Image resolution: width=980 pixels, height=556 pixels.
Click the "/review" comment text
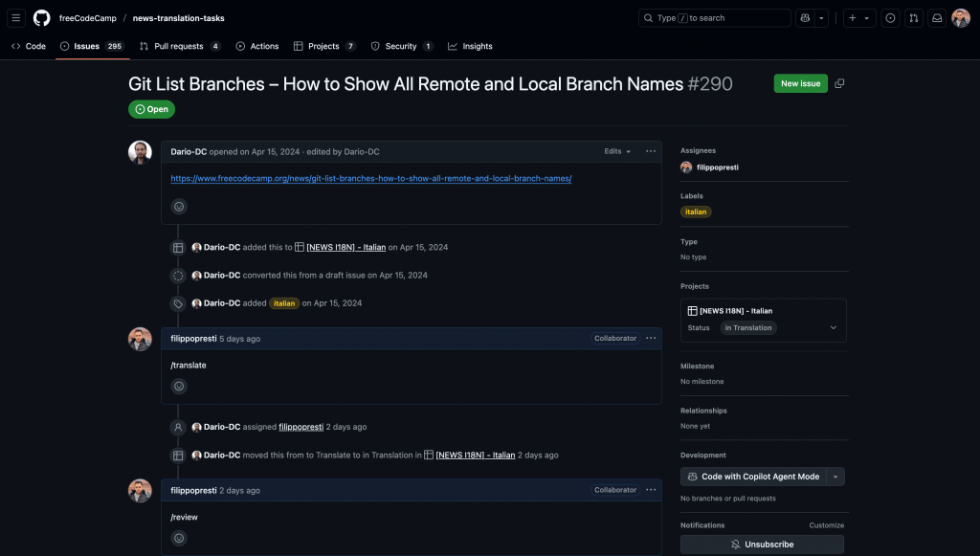point(184,518)
